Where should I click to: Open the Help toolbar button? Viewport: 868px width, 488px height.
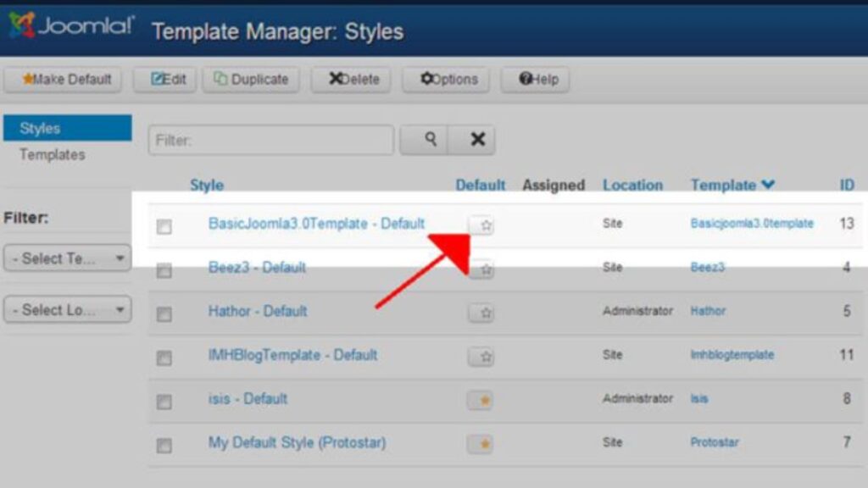535,79
